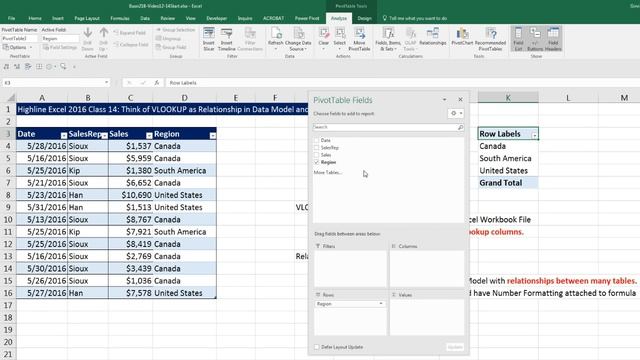
Task: Click the More Tables link
Action: click(x=328, y=173)
